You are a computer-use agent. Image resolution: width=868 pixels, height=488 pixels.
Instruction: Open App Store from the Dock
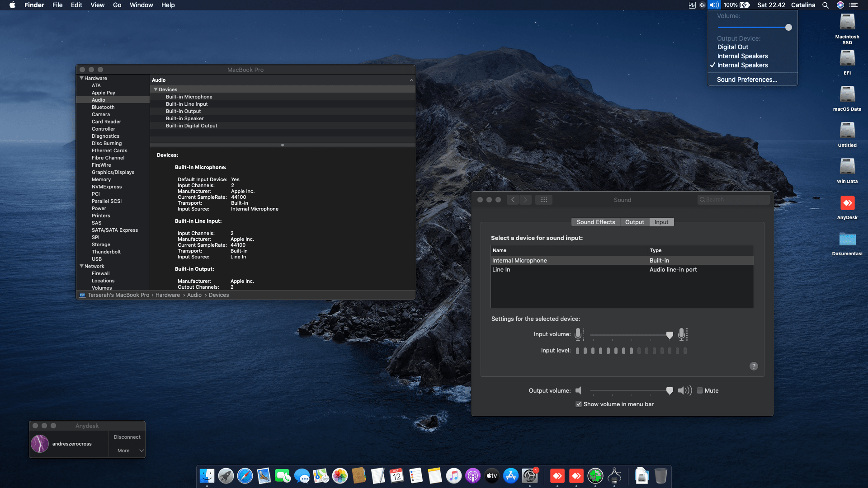[x=511, y=476]
